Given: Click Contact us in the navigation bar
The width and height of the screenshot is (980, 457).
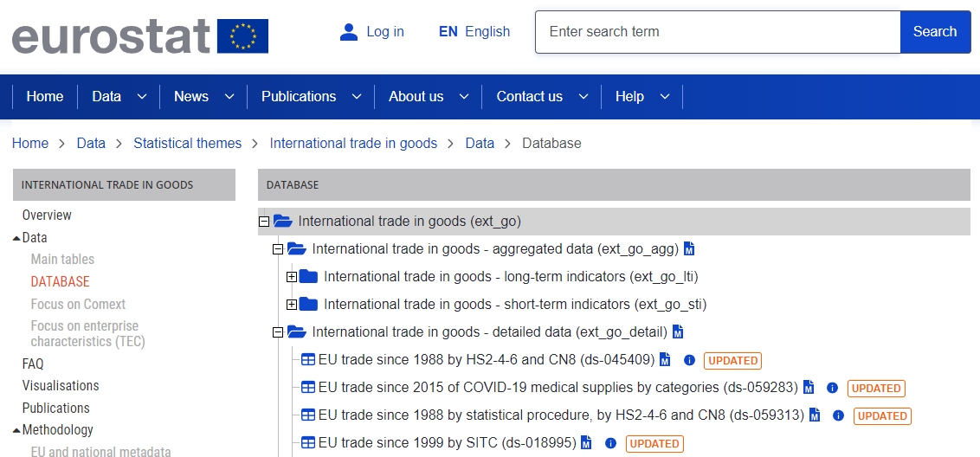Looking at the screenshot, I should tap(529, 96).
